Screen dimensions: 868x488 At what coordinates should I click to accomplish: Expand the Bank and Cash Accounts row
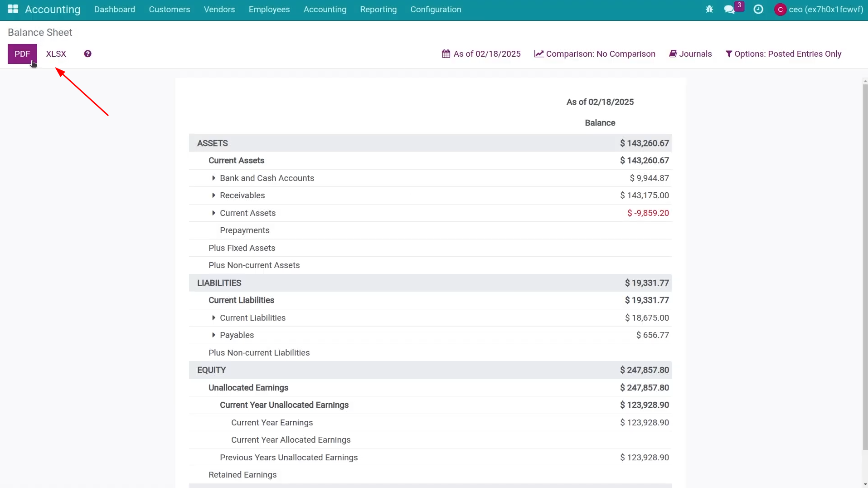click(x=213, y=178)
